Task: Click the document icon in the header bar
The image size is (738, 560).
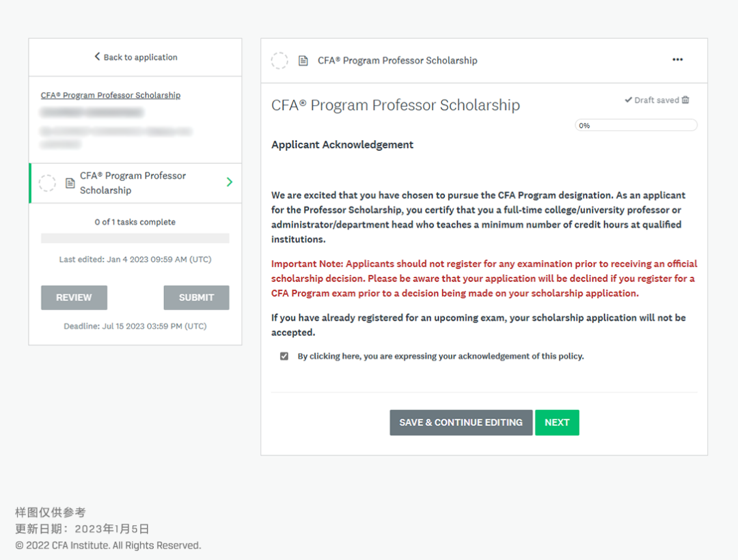Action: [303, 61]
